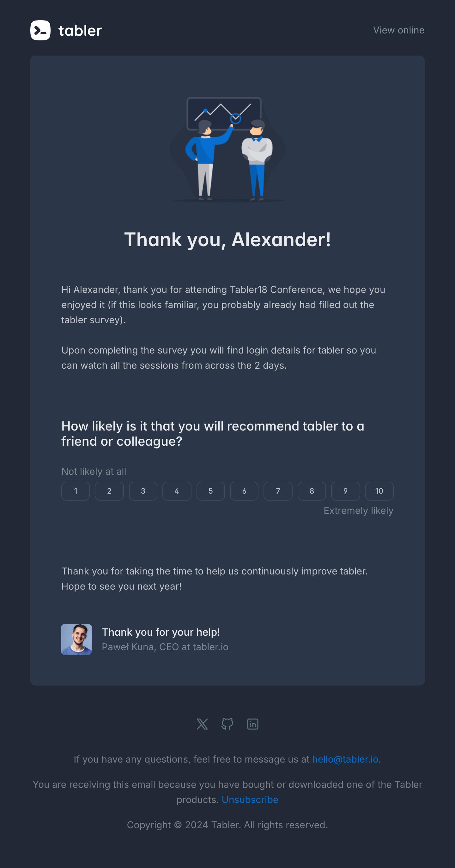The image size is (455, 868).
Task: Open the GitHub social icon
Action: coord(227,724)
